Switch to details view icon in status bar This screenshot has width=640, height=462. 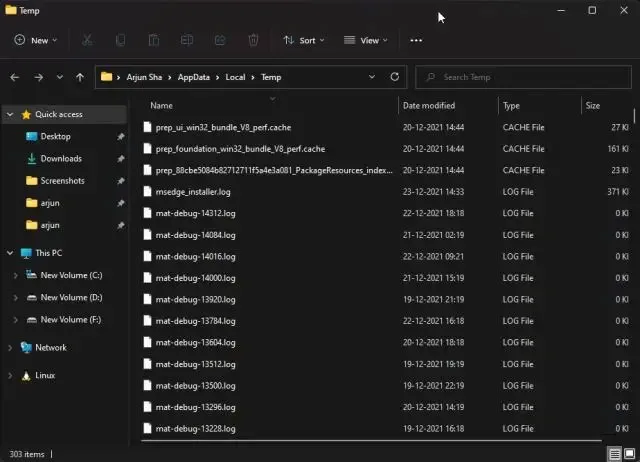[x=614, y=453]
